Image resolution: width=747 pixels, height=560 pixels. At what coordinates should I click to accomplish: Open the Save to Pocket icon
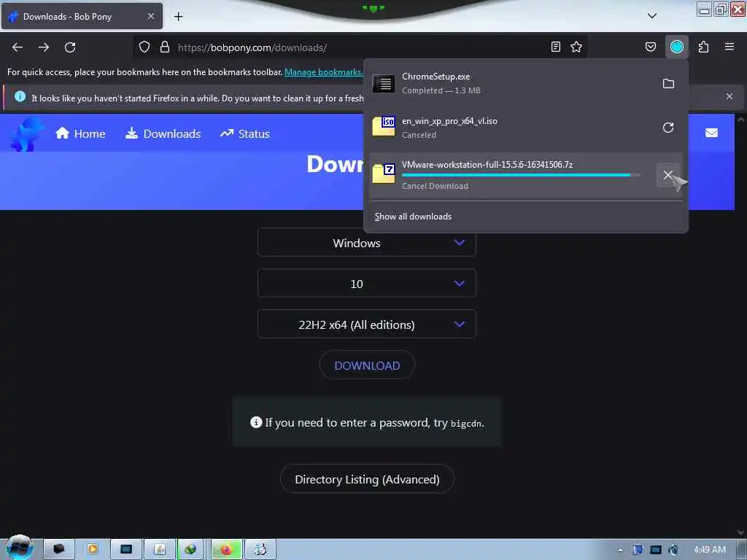pos(650,47)
